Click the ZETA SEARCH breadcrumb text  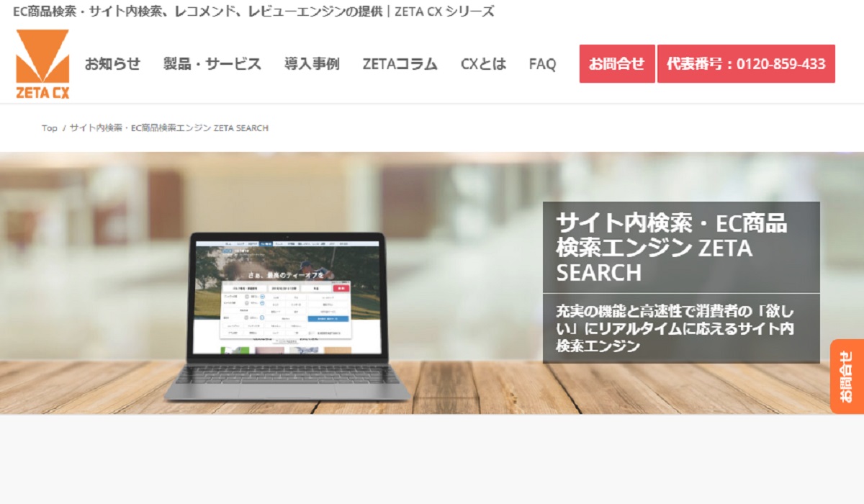pyautogui.click(x=169, y=128)
